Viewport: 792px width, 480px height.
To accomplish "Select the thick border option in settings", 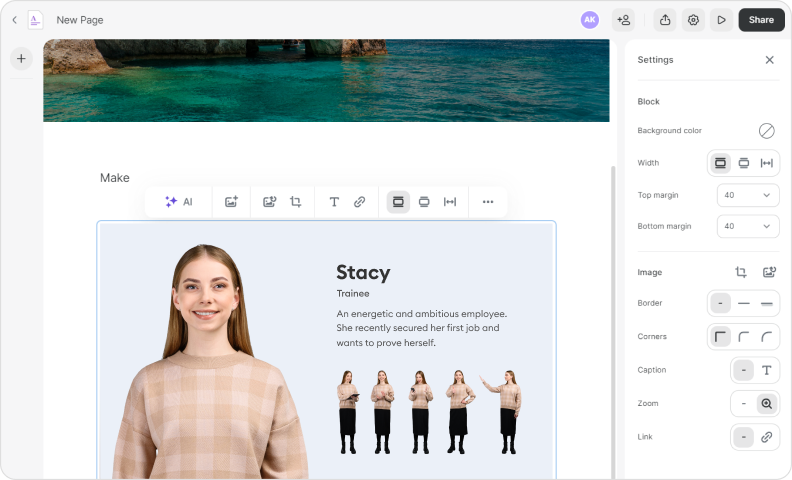I will (767, 303).
